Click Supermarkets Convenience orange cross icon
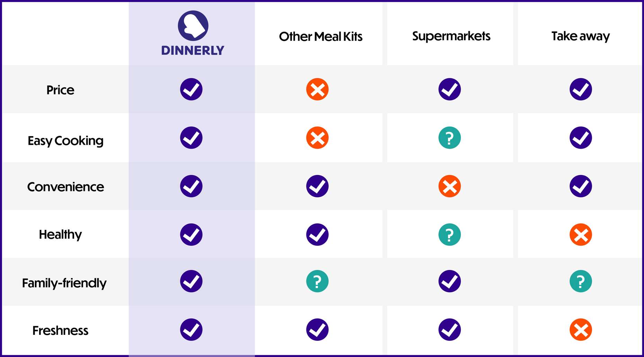Screen dimensions: 644x357 pyautogui.click(x=449, y=186)
